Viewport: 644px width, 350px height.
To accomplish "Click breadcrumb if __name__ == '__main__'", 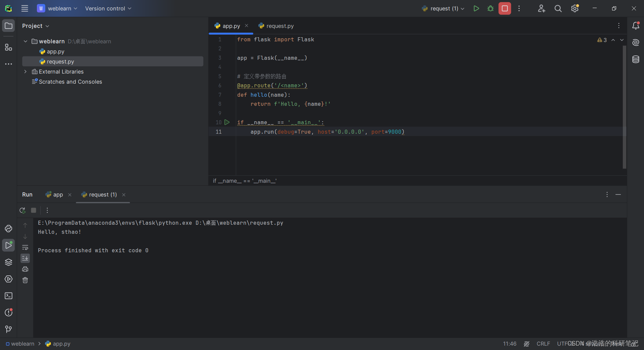I will (x=245, y=181).
